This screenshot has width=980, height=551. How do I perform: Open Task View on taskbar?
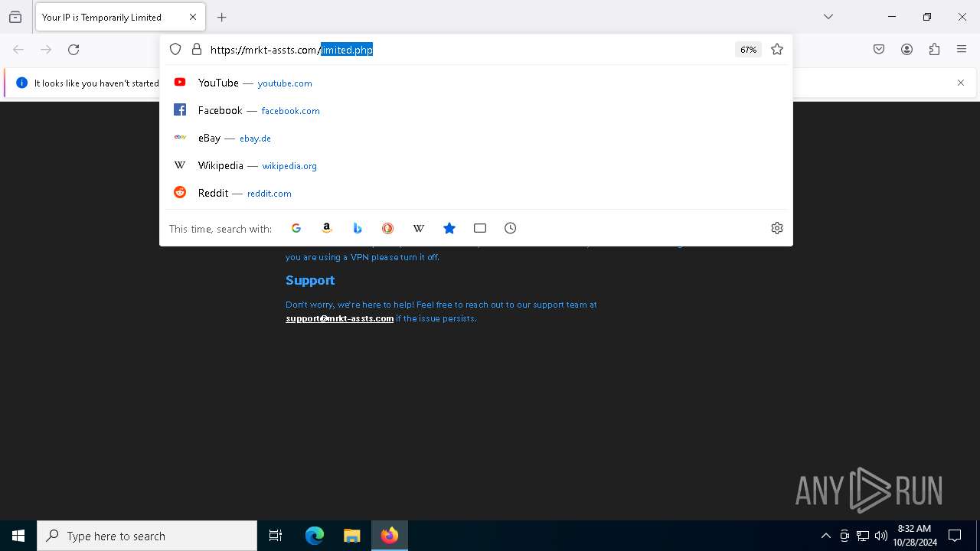[276, 536]
